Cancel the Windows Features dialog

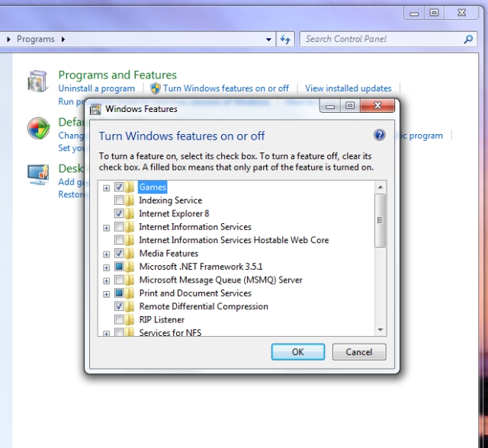tap(359, 352)
